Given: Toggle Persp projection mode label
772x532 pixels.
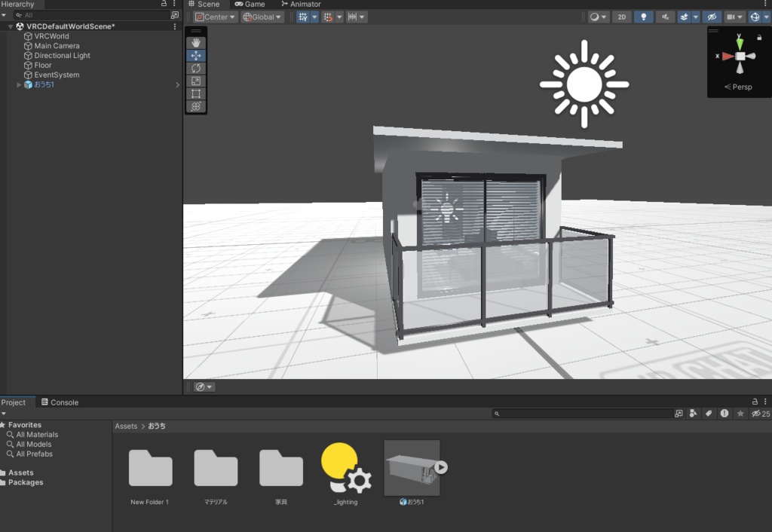Looking at the screenshot, I should pyautogui.click(x=738, y=87).
